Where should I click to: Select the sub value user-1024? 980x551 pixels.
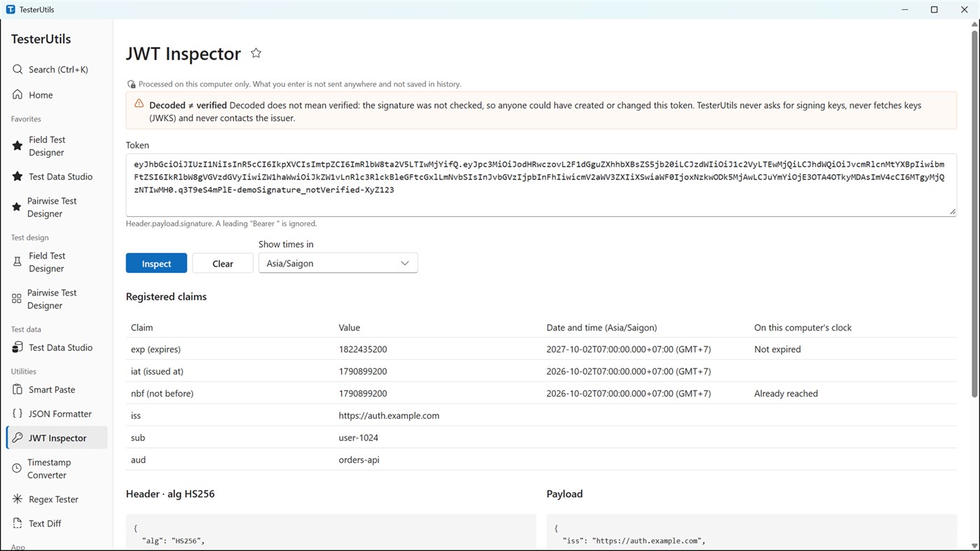359,438
